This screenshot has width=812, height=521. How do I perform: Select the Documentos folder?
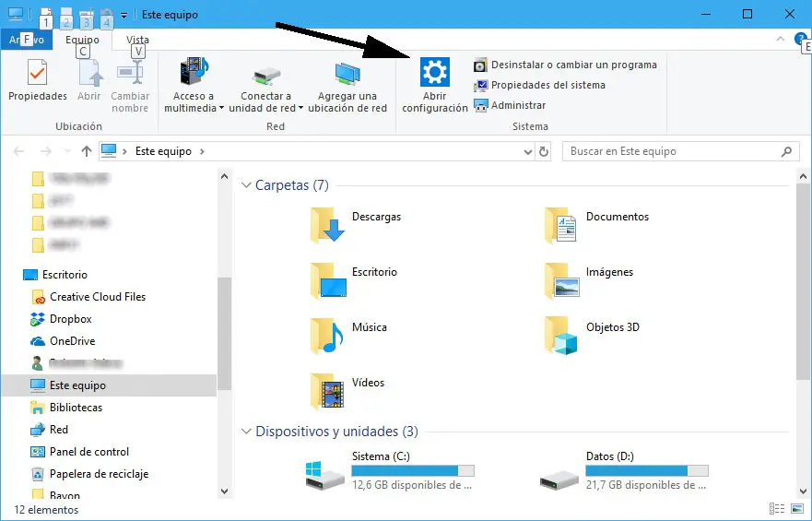tap(597, 224)
